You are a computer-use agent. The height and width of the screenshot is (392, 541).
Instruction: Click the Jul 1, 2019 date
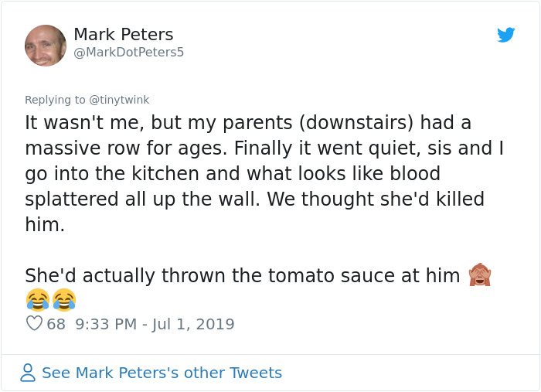pos(195,324)
